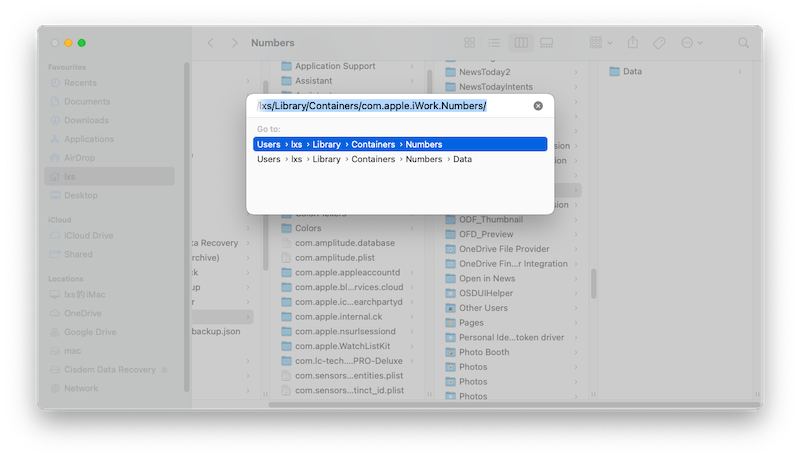This screenshot has width=800, height=459.
Task: Expand the Open in News chevron
Action: [x=576, y=278]
